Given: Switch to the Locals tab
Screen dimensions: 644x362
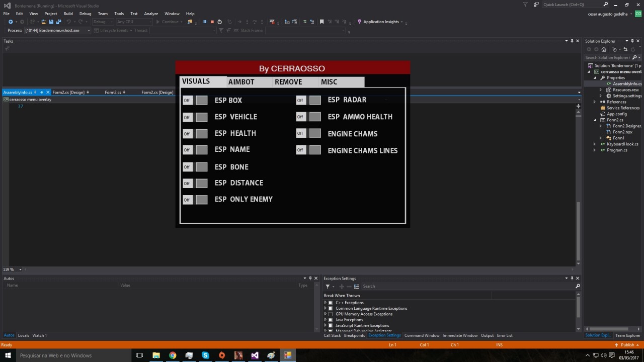Looking at the screenshot, I should point(24,335).
